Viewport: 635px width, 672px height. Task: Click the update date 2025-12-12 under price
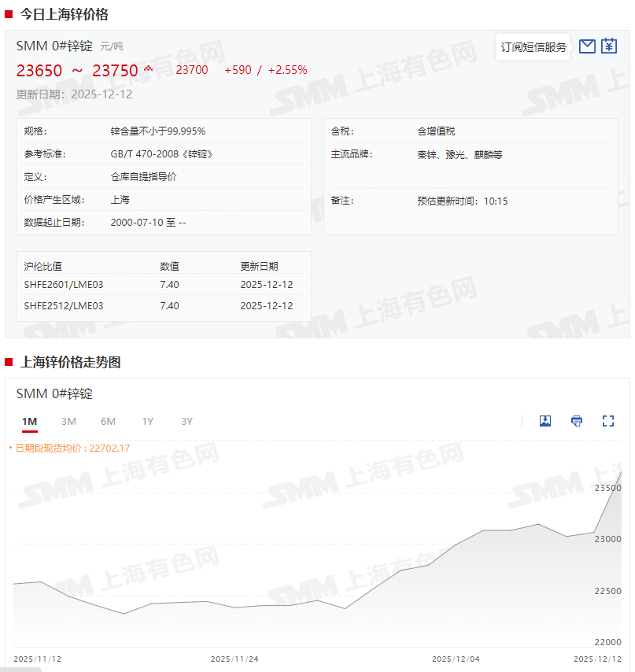(x=102, y=94)
